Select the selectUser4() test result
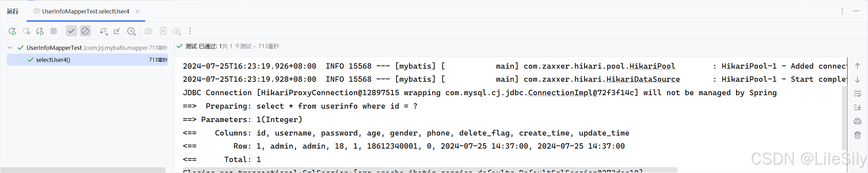This screenshot has width=868, height=173. 87,60
